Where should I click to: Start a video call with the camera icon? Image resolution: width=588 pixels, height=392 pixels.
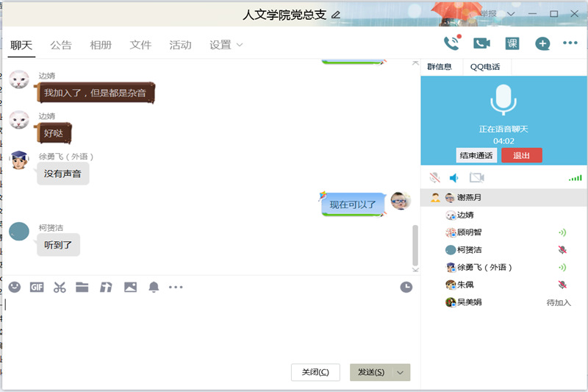[x=481, y=43]
